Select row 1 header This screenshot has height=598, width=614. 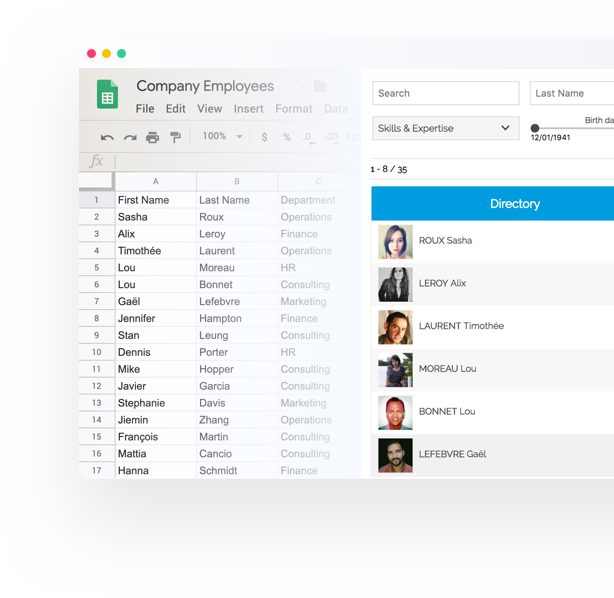97,200
